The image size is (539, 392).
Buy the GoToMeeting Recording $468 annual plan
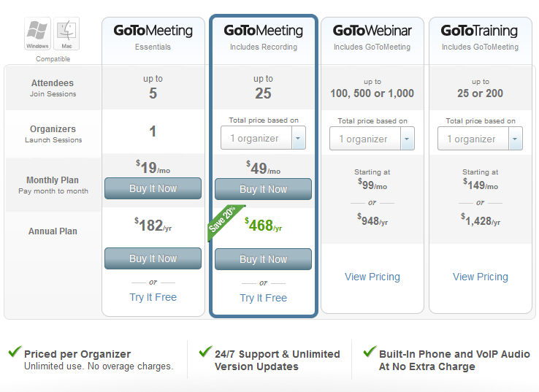pos(263,259)
